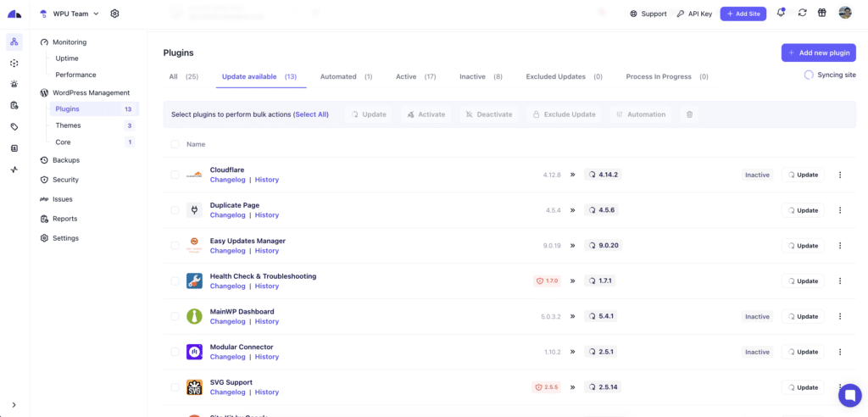Image resolution: width=868 pixels, height=417 pixels.
Task: Click the SVG Support plugin logo
Action: click(x=194, y=387)
